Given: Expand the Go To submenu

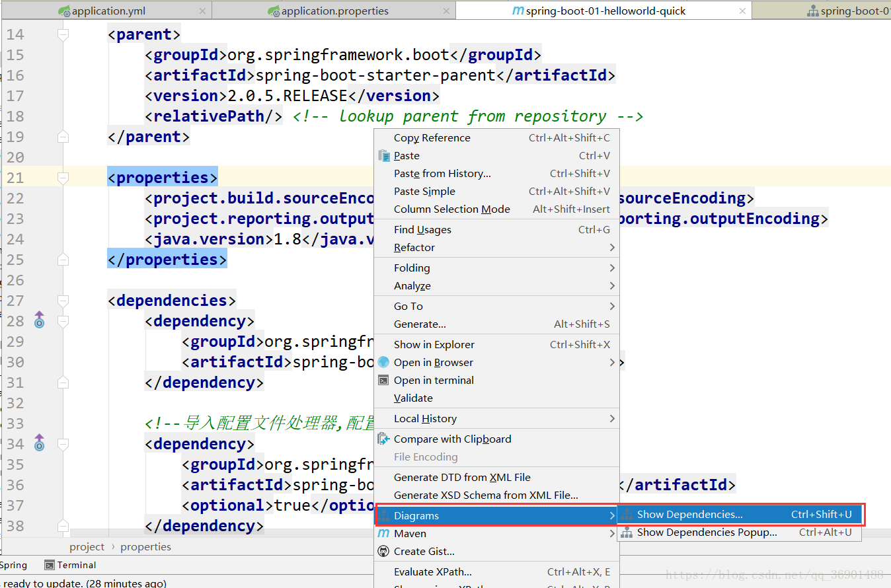Looking at the screenshot, I should click(x=496, y=307).
